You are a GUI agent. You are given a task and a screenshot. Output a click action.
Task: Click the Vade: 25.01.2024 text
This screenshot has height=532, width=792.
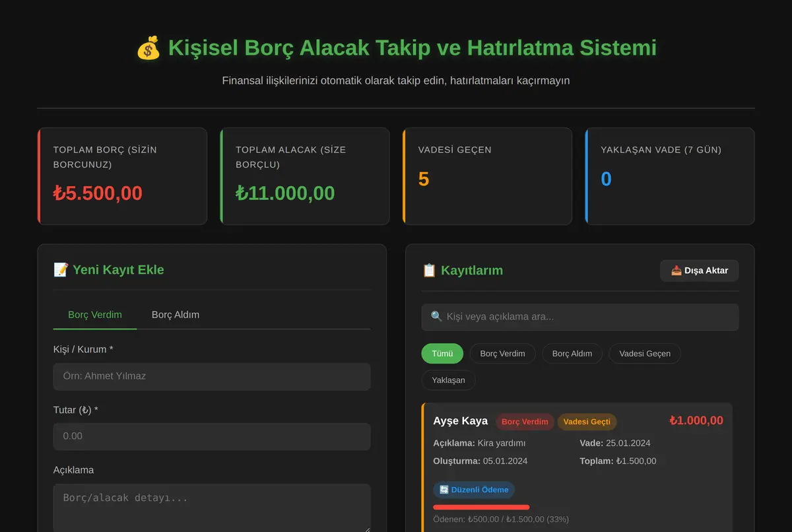(615, 443)
